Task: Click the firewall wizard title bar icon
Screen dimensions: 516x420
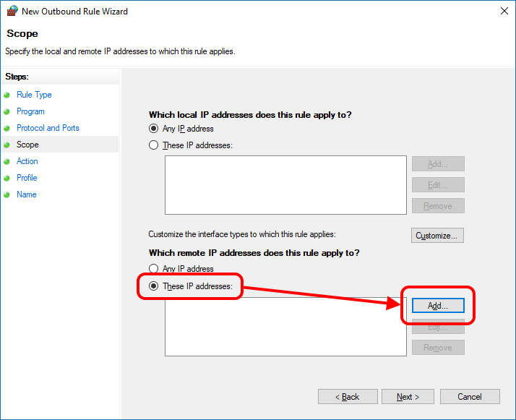Action: tap(12, 11)
